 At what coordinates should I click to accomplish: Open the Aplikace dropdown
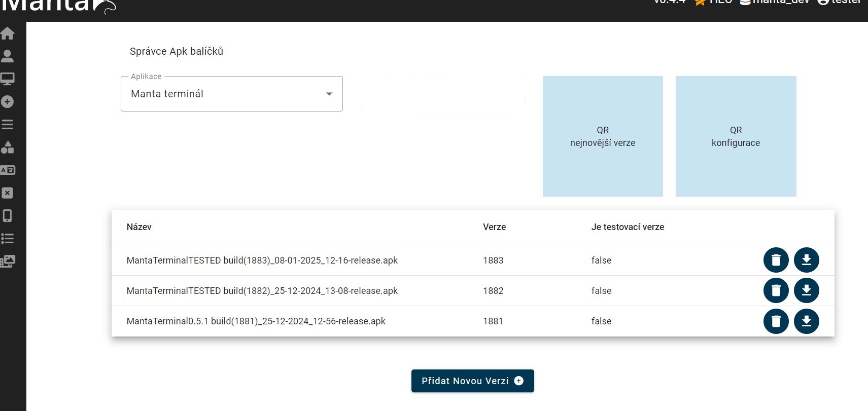coord(231,94)
